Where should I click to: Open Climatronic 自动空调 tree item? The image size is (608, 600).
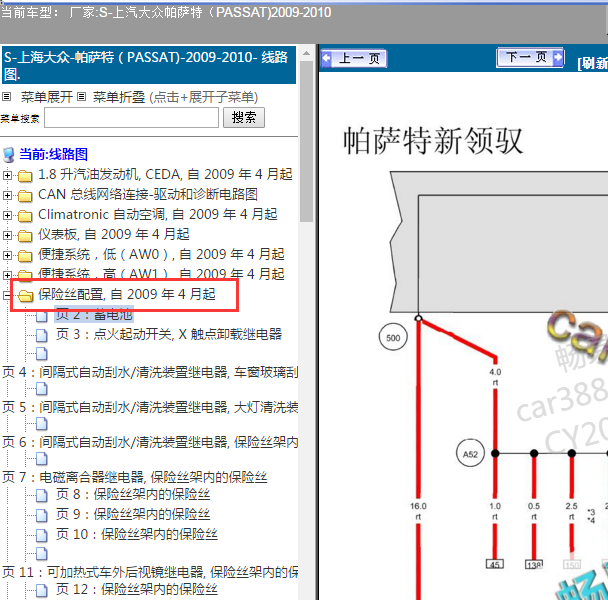click(x=157, y=214)
